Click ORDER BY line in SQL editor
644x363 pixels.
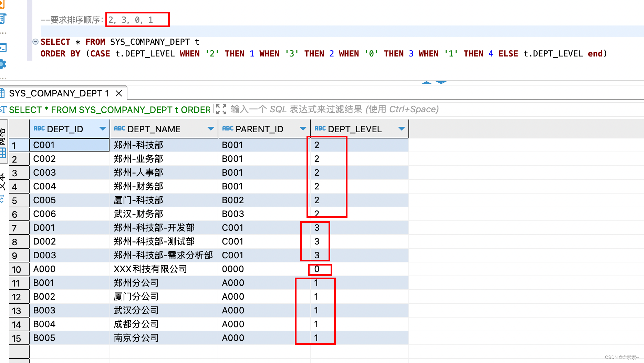(324, 54)
